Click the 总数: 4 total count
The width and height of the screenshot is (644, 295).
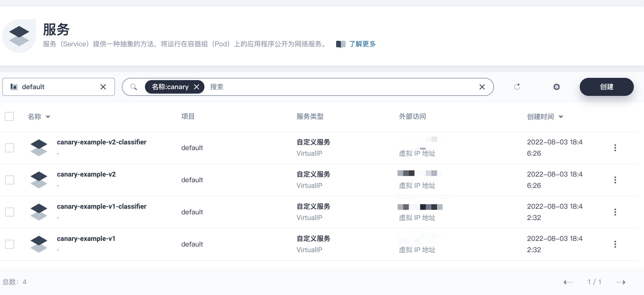(x=15, y=282)
